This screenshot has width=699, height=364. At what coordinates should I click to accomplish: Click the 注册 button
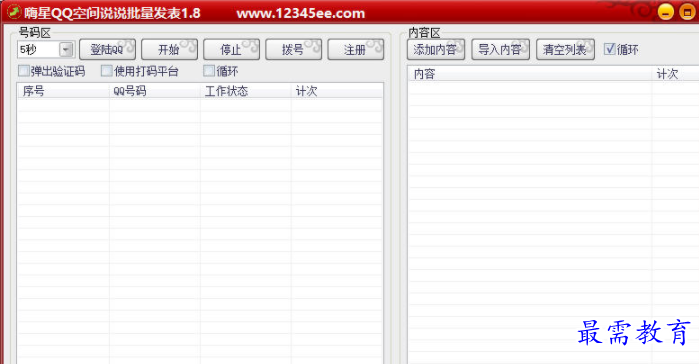click(x=355, y=49)
